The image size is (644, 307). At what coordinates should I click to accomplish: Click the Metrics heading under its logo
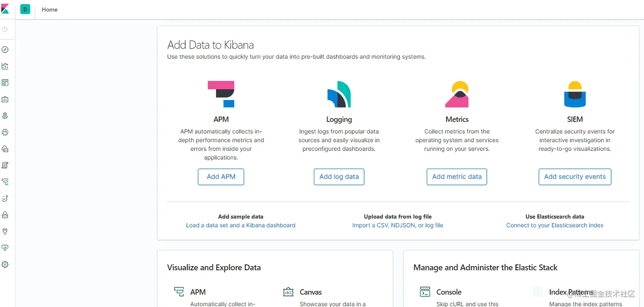[457, 120]
